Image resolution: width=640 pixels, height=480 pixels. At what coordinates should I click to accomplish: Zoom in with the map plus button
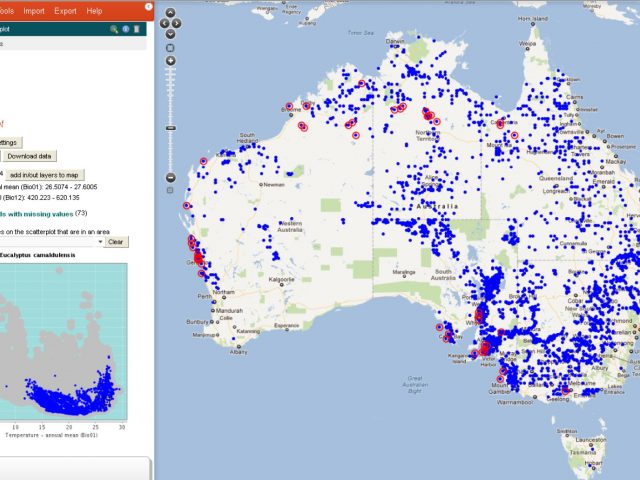(170, 61)
